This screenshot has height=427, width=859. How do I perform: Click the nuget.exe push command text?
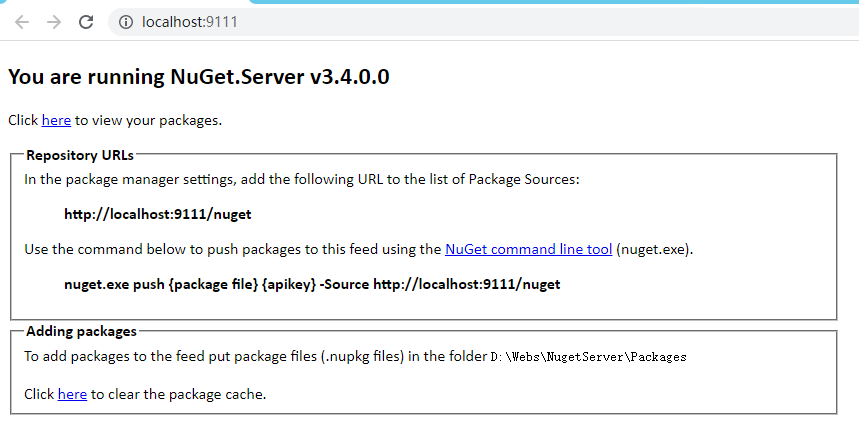tap(312, 284)
